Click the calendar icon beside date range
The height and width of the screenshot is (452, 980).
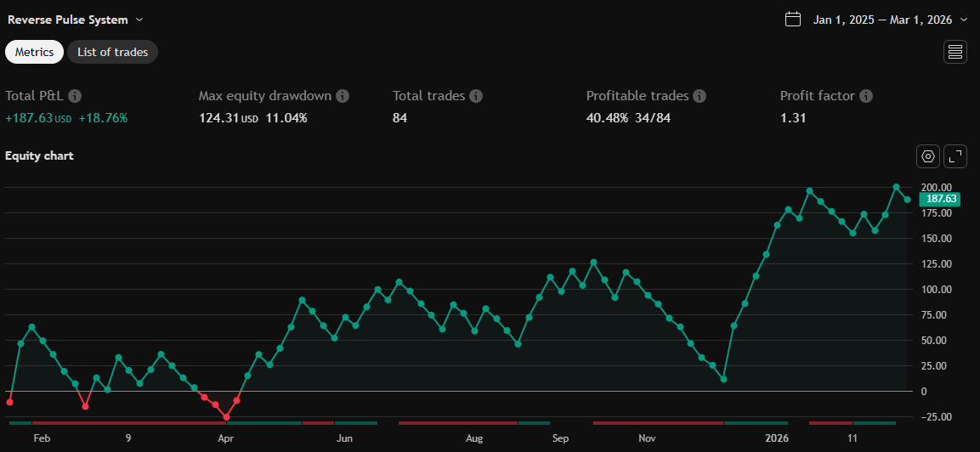click(x=793, y=20)
